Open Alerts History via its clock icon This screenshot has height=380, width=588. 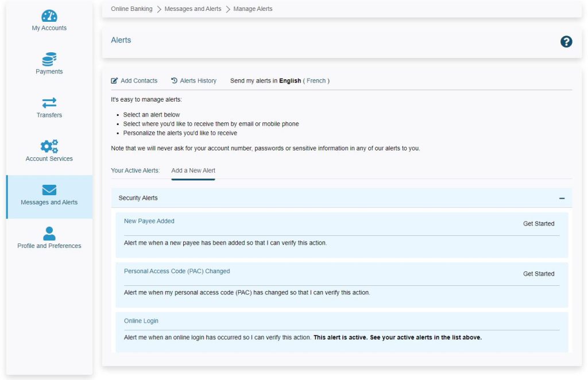[174, 80]
